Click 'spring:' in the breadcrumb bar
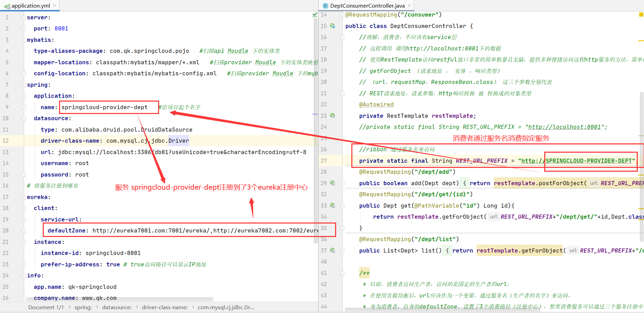The width and height of the screenshot is (644, 313). (x=83, y=307)
